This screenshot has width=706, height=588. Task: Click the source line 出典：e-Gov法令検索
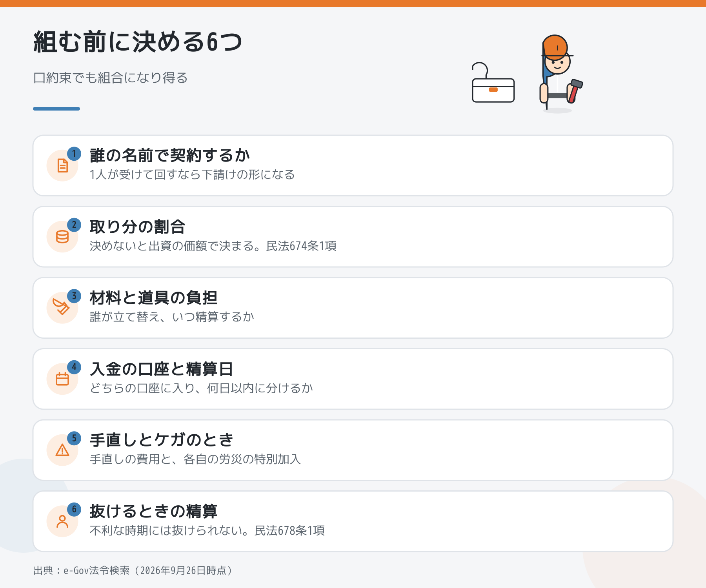[133, 570]
